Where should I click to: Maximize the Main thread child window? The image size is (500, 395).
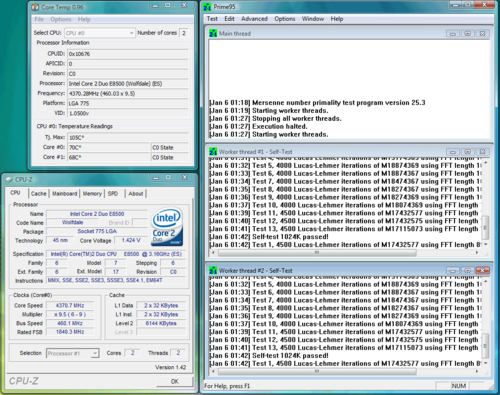[468, 34]
